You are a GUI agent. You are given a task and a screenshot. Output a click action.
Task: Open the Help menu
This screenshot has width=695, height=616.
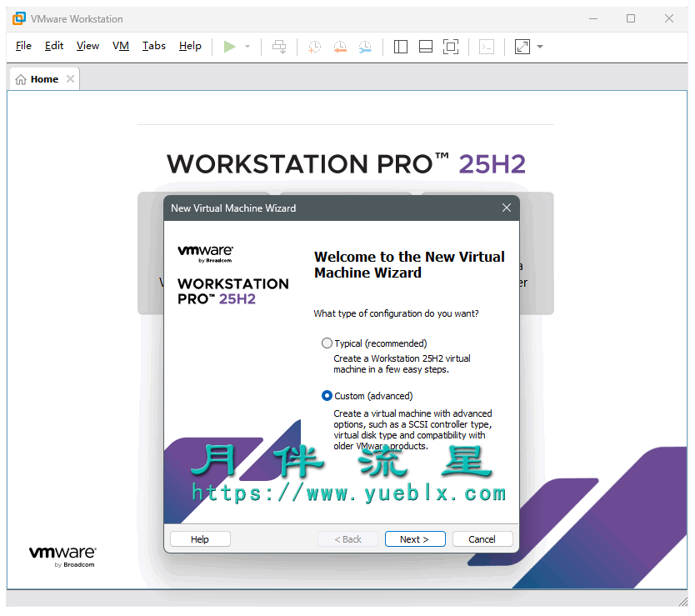[x=190, y=46]
